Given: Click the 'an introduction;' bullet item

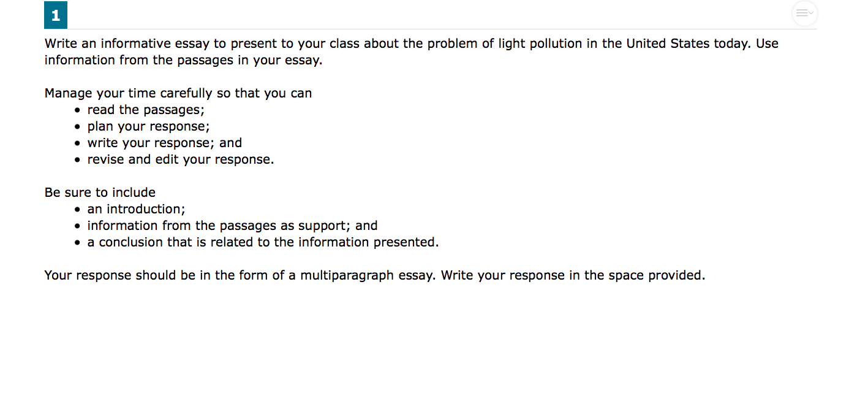Looking at the screenshot, I should pyautogui.click(x=136, y=209).
